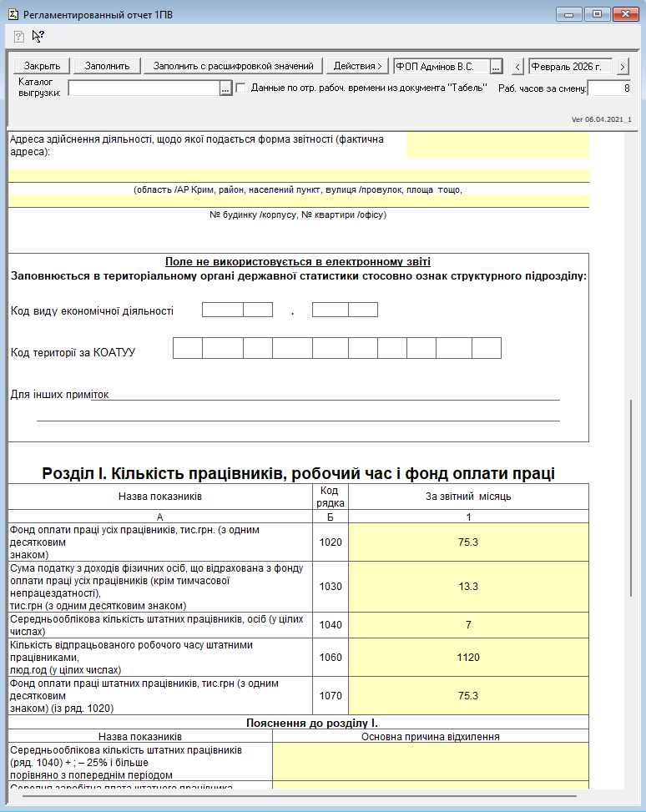The width and height of the screenshot is (646, 812).
Task: Activate the What's This help pointer
Action: [38, 36]
